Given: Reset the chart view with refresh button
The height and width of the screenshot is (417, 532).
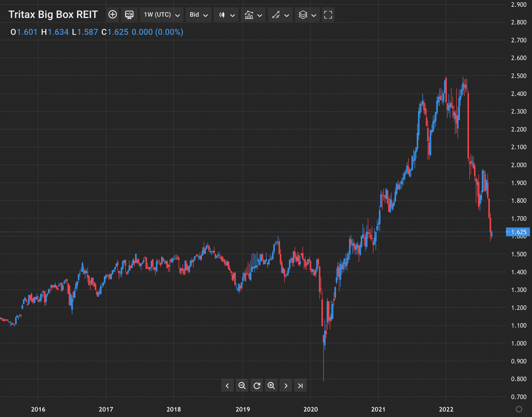Looking at the screenshot, I should tap(257, 386).
